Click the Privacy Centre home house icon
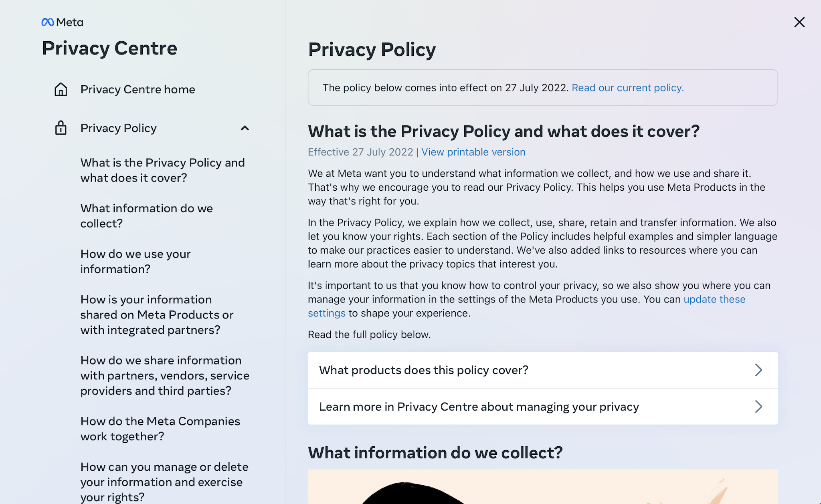Viewport: 821px width, 504px height. [61, 89]
